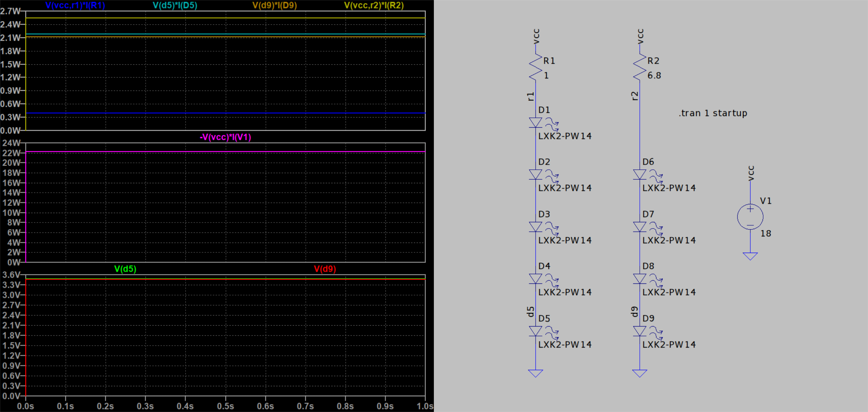Select the V(vcc,r1)*I(R1) trace label
Image resolution: width=868 pixels, height=412 pixels.
click(75, 5)
